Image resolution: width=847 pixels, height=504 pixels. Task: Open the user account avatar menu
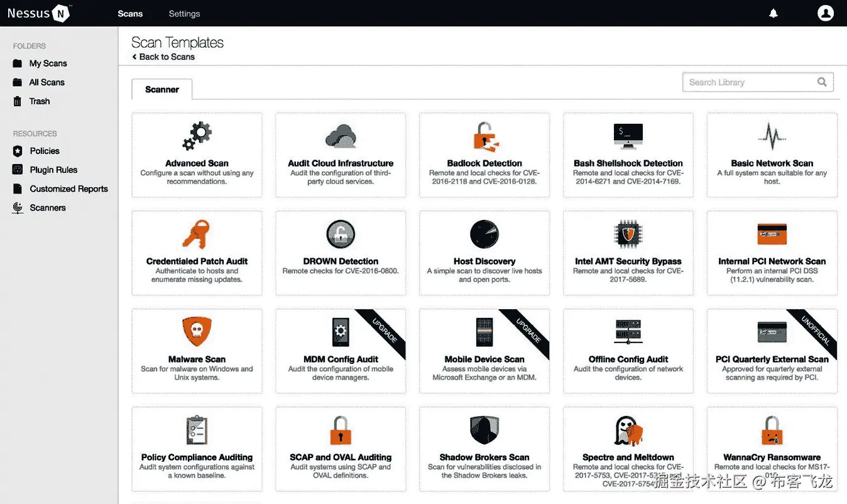(825, 13)
